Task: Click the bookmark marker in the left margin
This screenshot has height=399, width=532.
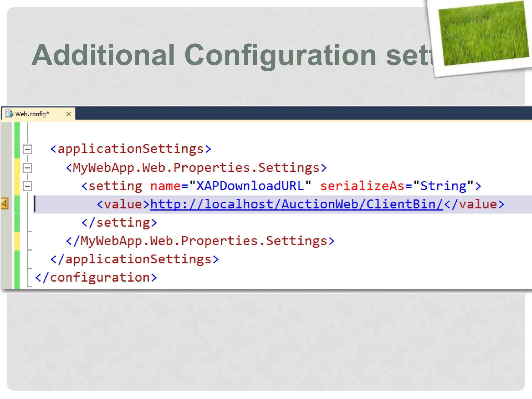Action: (x=5, y=204)
